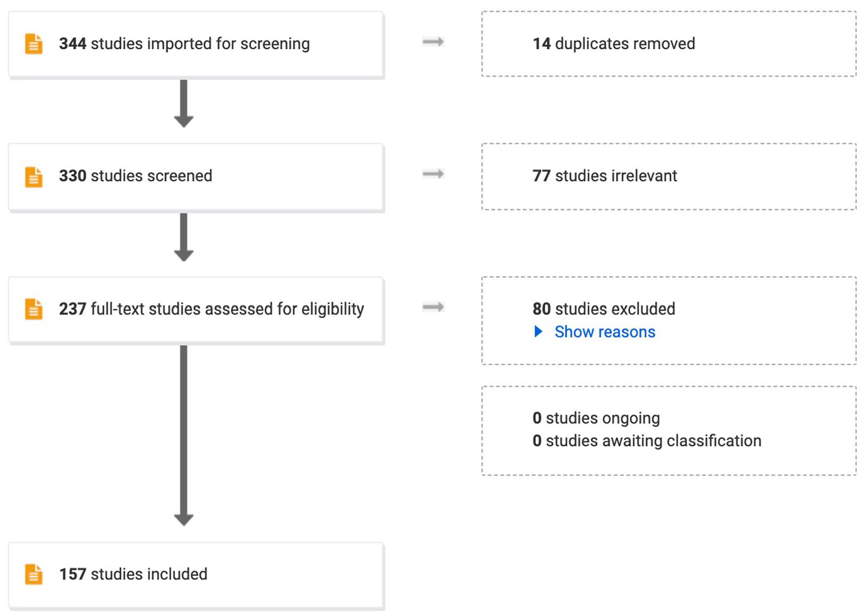Click document icon beside 157 studies included
The image size is (866, 616).
tap(34, 574)
